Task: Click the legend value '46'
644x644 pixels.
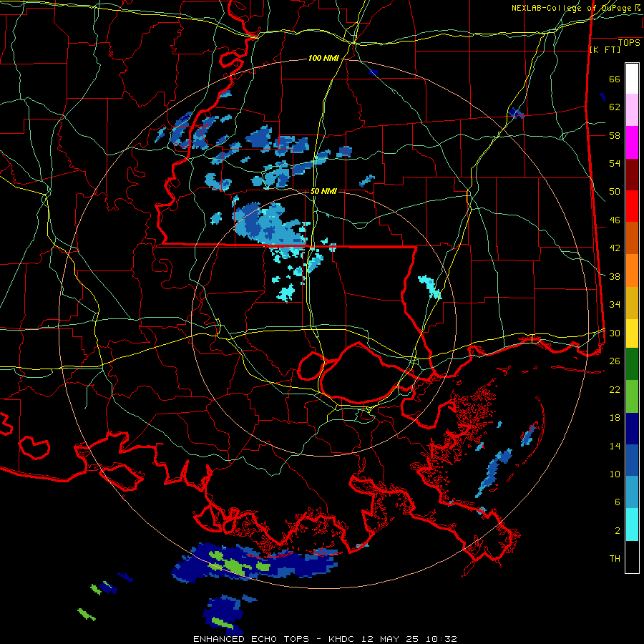Action: coord(615,220)
